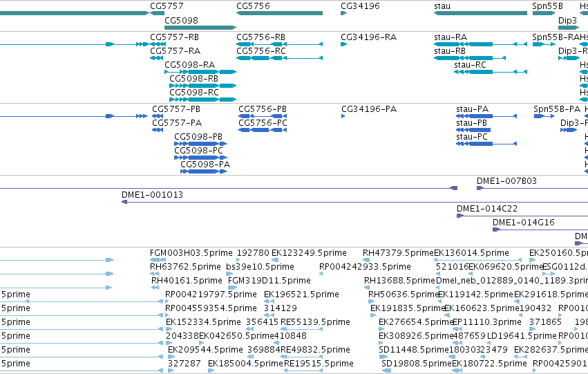This screenshot has width=588, height=374.
Task: Click the RE49832.5prime EST label
Action: point(315,350)
